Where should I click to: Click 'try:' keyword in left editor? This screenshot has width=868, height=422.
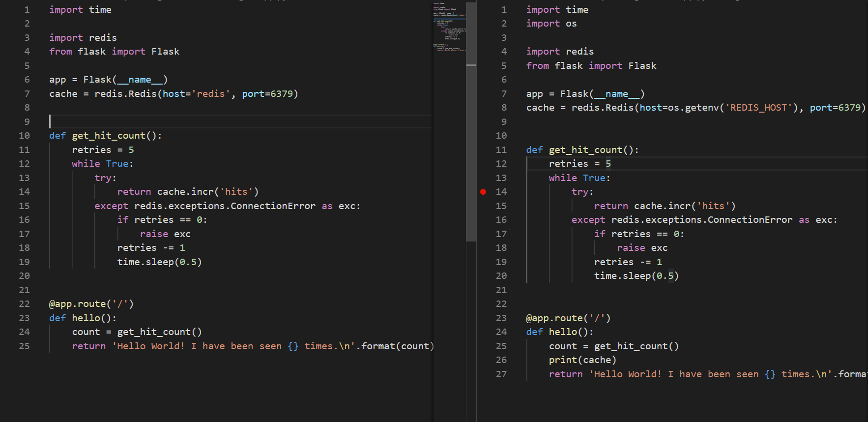[106, 178]
